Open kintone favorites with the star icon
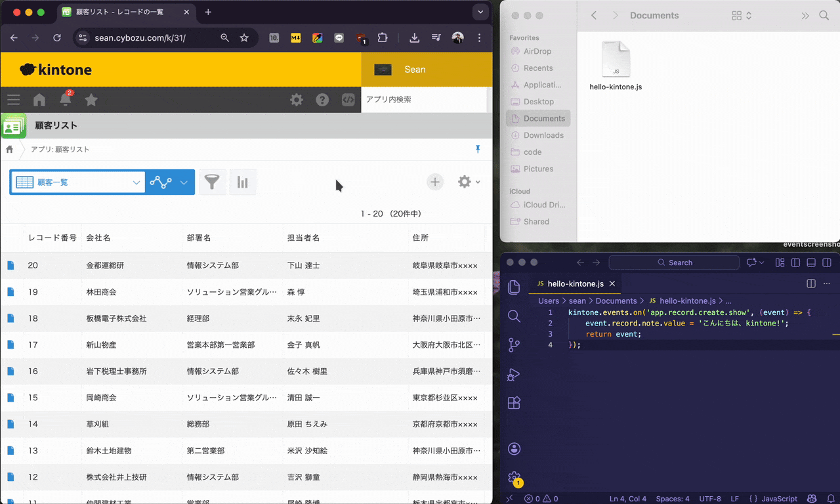840x504 pixels. pyautogui.click(x=91, y=99)
